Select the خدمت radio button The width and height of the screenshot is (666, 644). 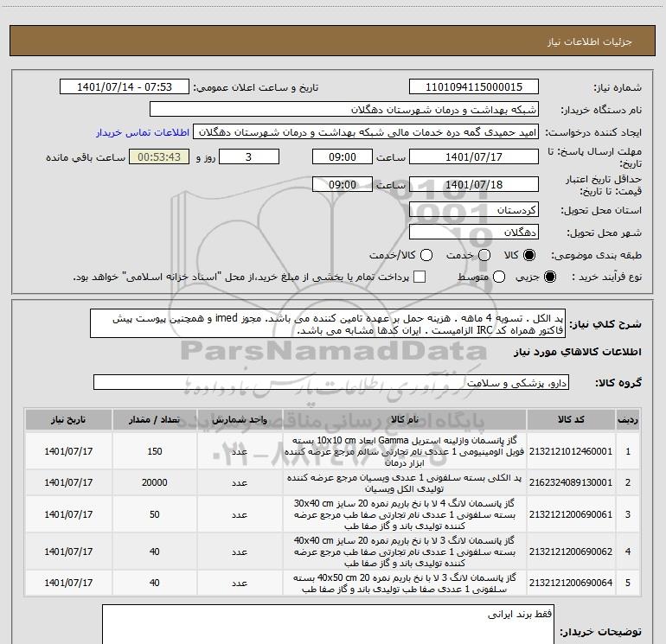[x=484, y=255]
